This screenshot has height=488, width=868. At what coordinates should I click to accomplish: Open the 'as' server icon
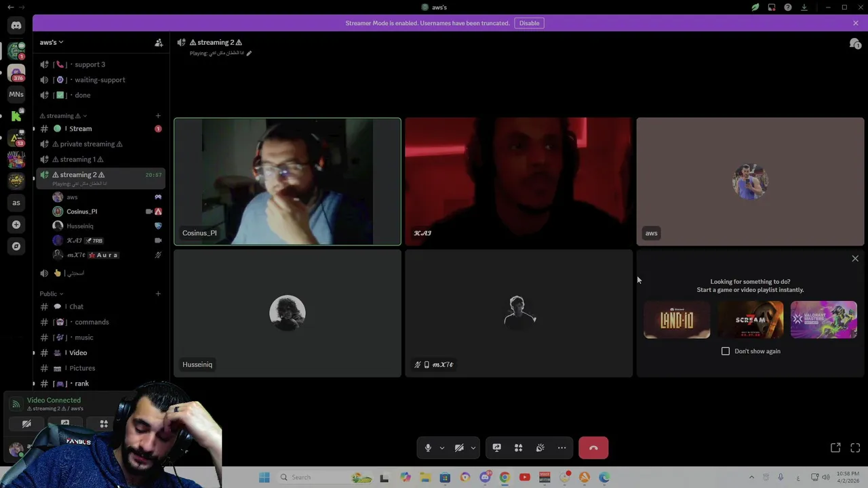tap(16, 203)
